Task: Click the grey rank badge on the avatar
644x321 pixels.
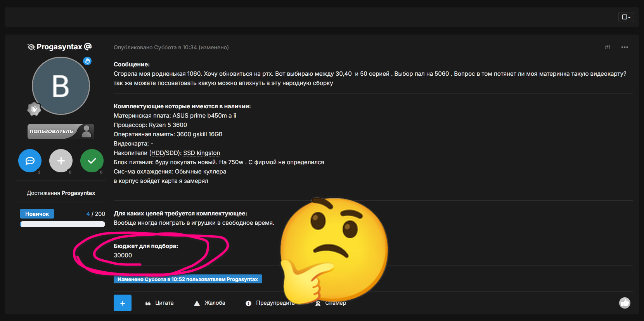Action: point(34,109)
